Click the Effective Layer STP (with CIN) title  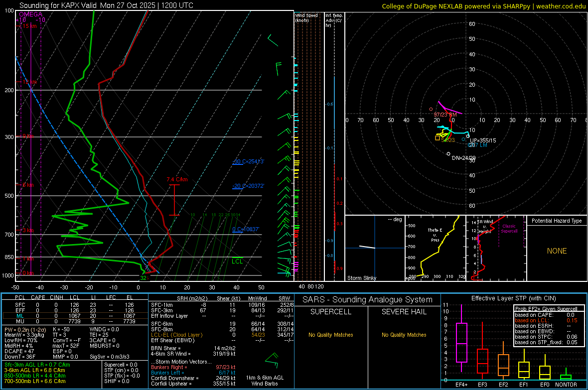coord(513,298)
